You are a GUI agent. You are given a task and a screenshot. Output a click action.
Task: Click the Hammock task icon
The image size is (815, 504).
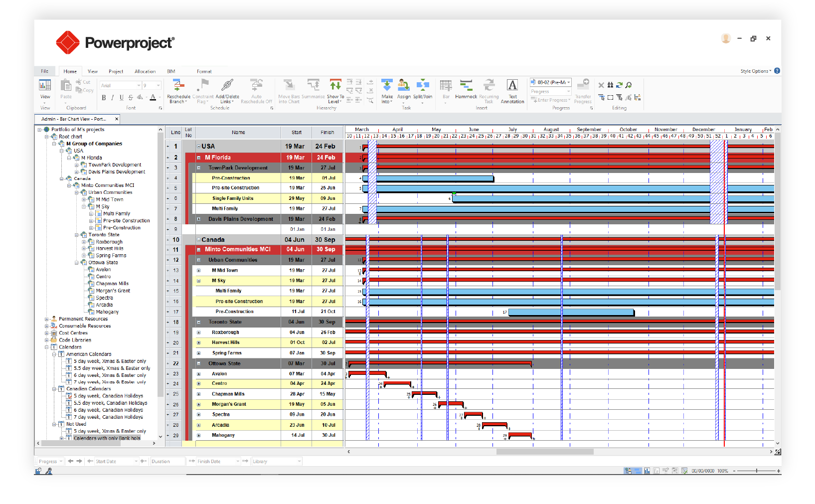[466, 85]
